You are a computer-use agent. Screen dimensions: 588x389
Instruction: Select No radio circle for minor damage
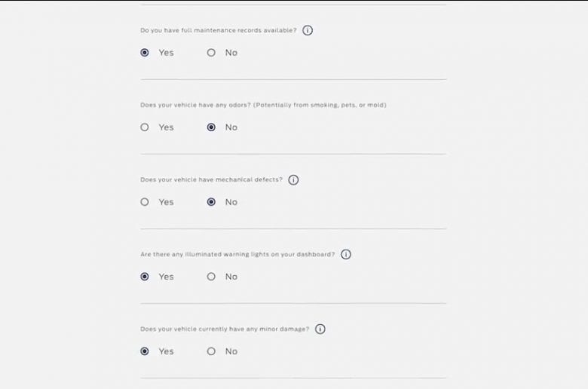point(211,351)
